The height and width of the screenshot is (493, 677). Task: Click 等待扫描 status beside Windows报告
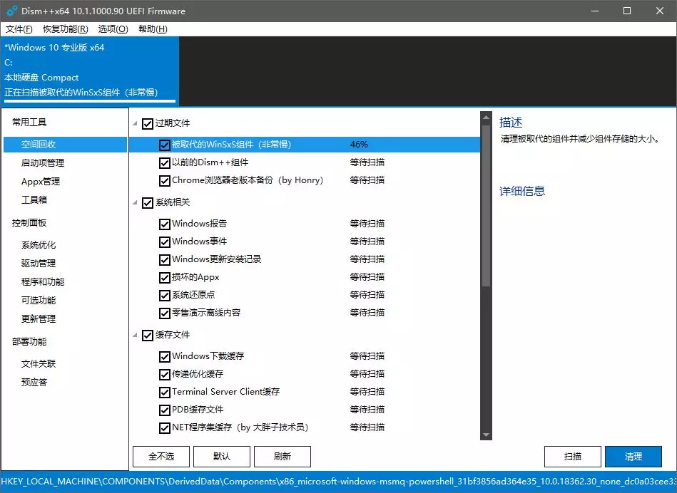(367, 224)
